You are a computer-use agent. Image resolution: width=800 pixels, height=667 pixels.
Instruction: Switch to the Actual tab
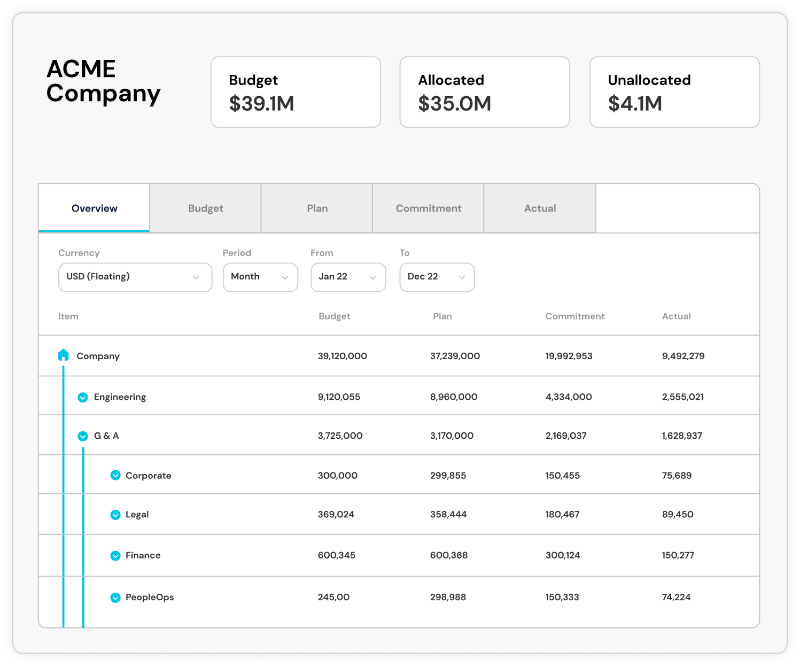coord(540,208)
